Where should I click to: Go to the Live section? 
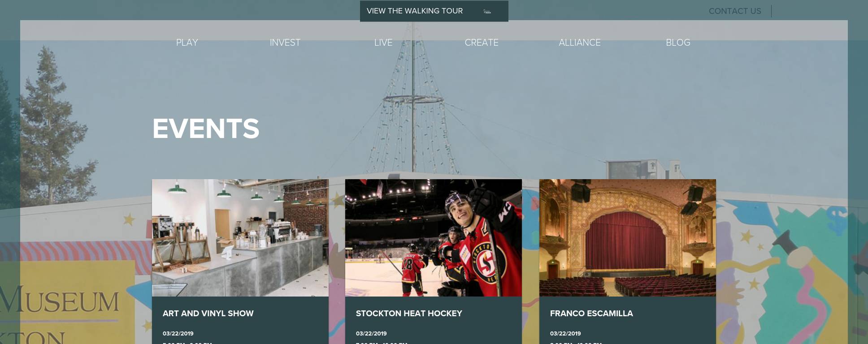tap(383, 43)
